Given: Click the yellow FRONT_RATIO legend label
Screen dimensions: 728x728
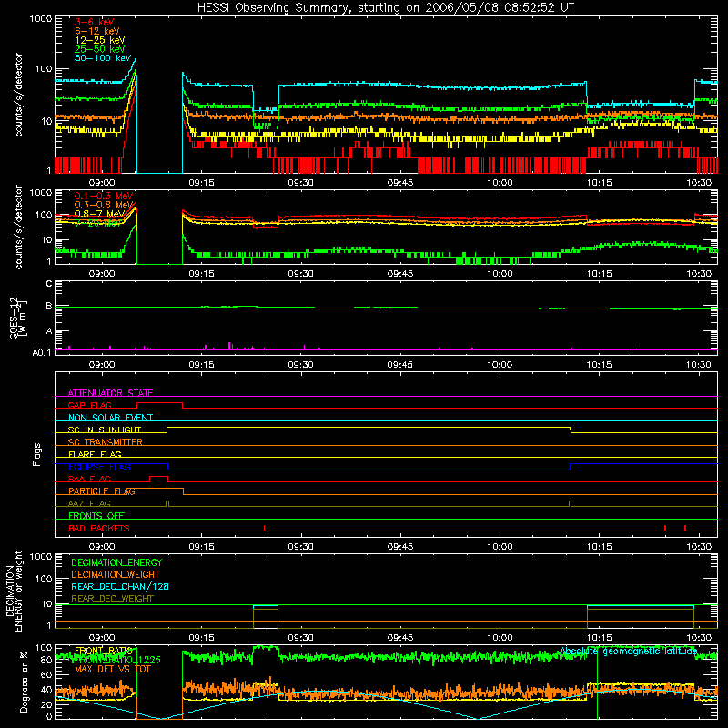Looking at the screenshot, I should [103, 651].
